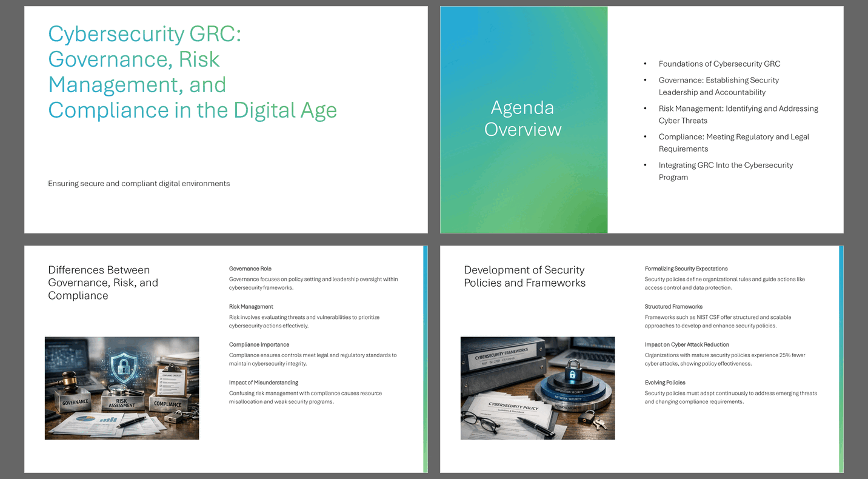Image resolution: width=868 pixels, height=479 pixels.
Task: Select the 'Formalizing Security Expectations' heading
Action: tap(686, 269)
